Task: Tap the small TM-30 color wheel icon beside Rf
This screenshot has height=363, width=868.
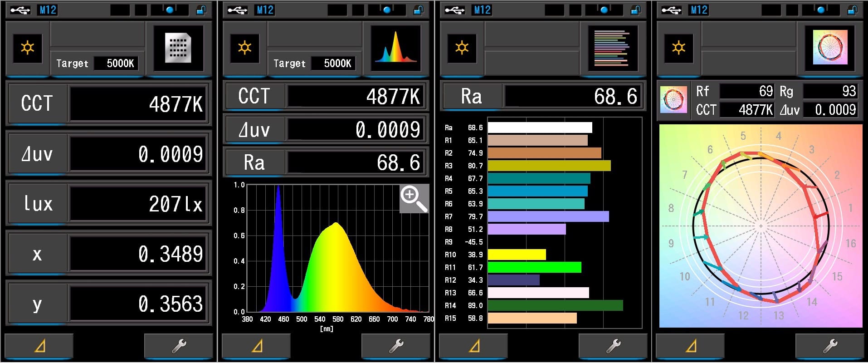Action: point(673,99)
